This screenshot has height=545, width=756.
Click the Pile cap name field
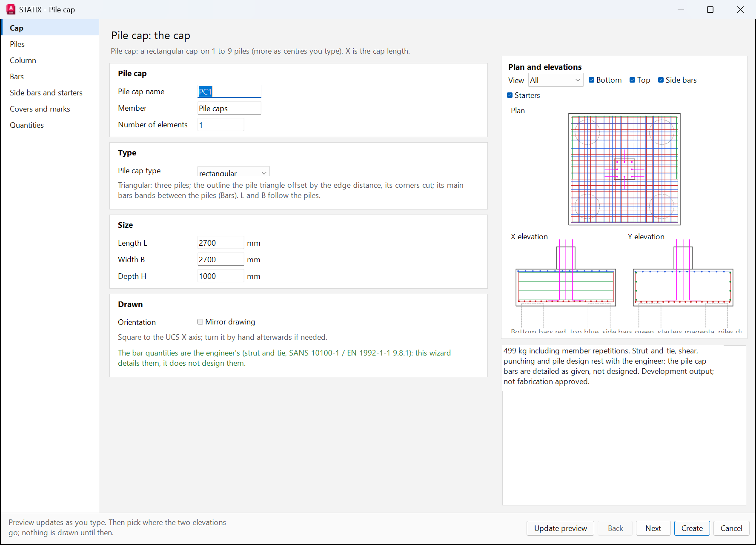[x=229, y=91]
